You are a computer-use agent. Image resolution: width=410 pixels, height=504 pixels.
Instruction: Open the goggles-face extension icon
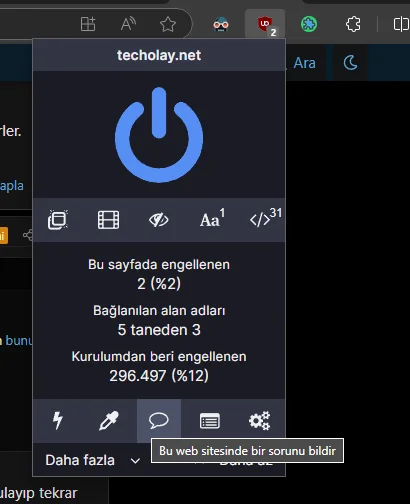(221, 24)
